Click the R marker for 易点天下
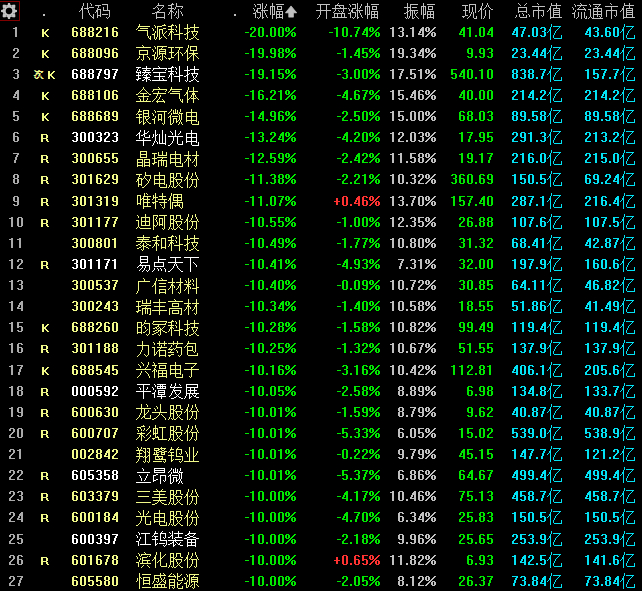The height and width of the screenshot is (591, 642). (45, 265)
